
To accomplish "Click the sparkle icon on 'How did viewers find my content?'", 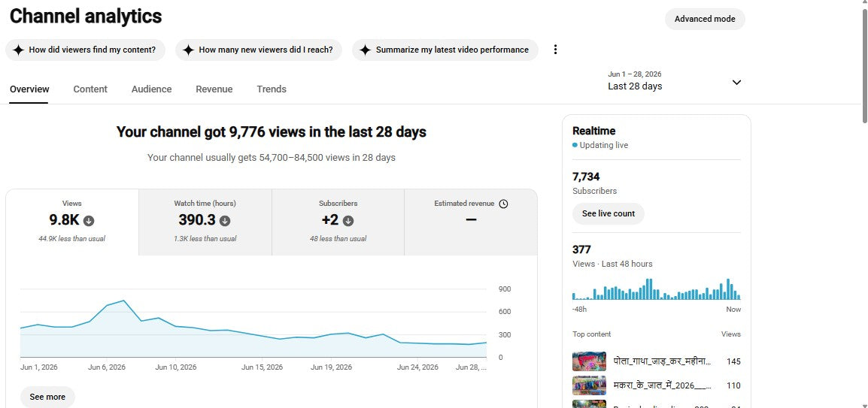I will click(18, 50).
